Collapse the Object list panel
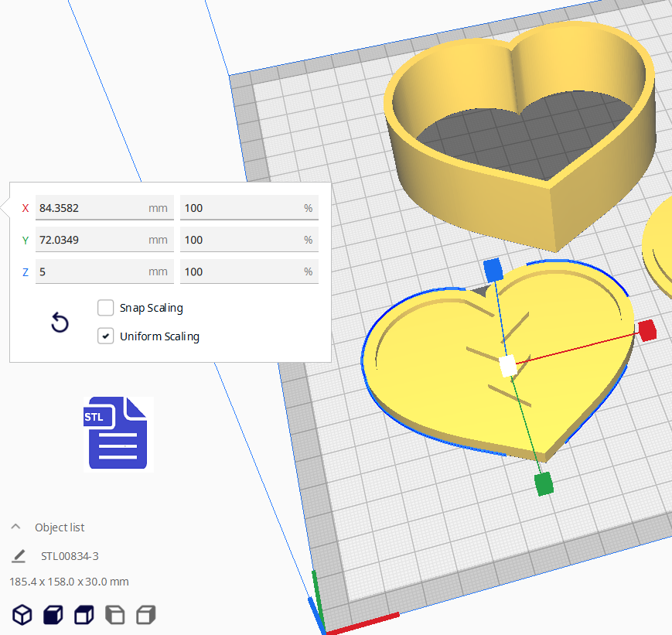The width and height of the screenshot is (672, 635). [x=15, y=527]
